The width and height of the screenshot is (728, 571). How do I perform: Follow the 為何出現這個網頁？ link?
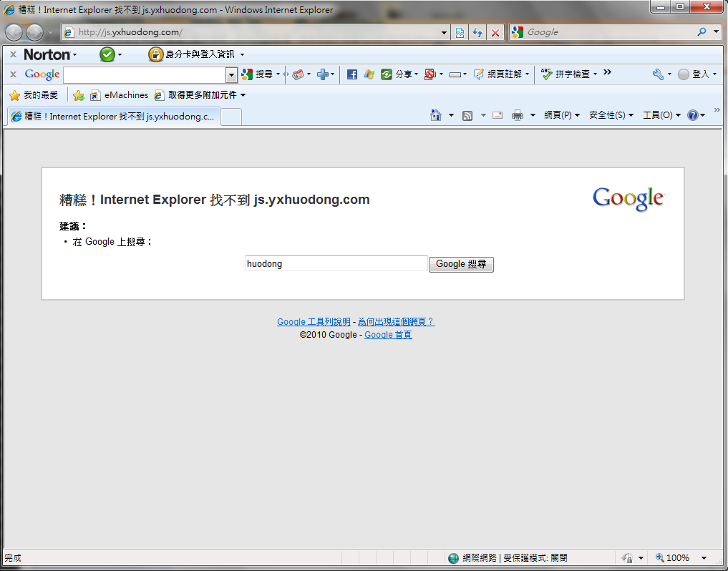pyautogui.click(x=396, y=322)
